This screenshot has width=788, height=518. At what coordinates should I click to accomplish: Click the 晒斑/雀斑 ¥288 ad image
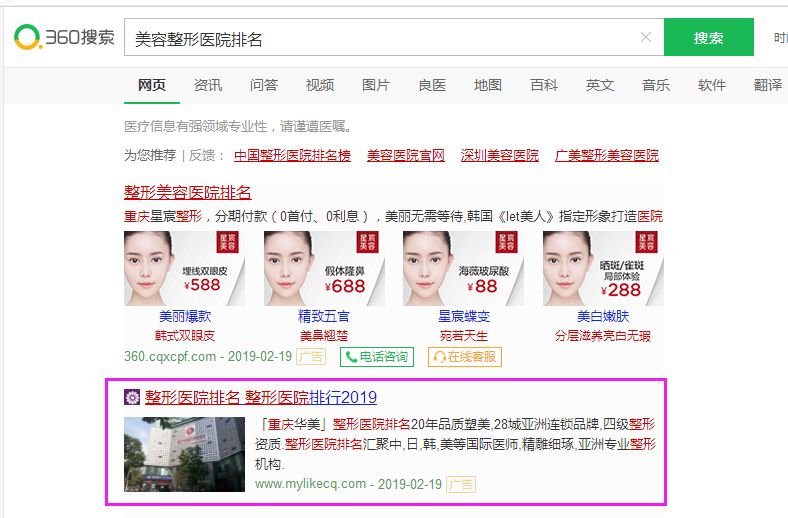tap(604, 268)
